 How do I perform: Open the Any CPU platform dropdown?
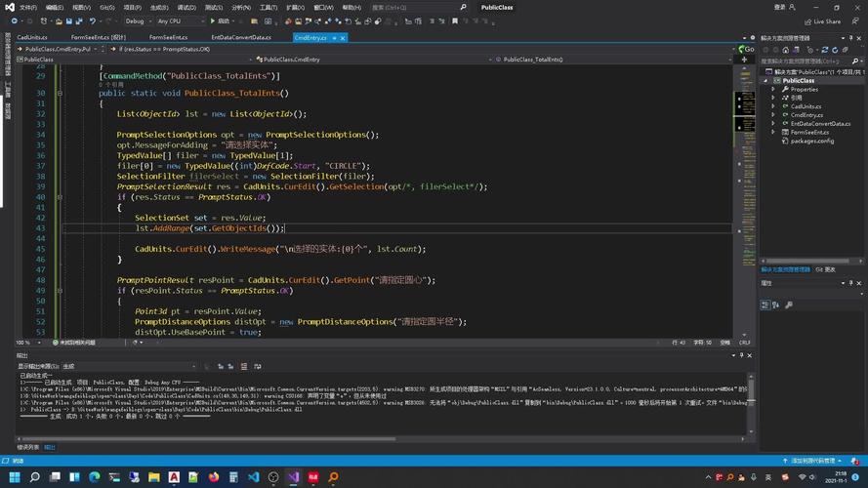180,21
